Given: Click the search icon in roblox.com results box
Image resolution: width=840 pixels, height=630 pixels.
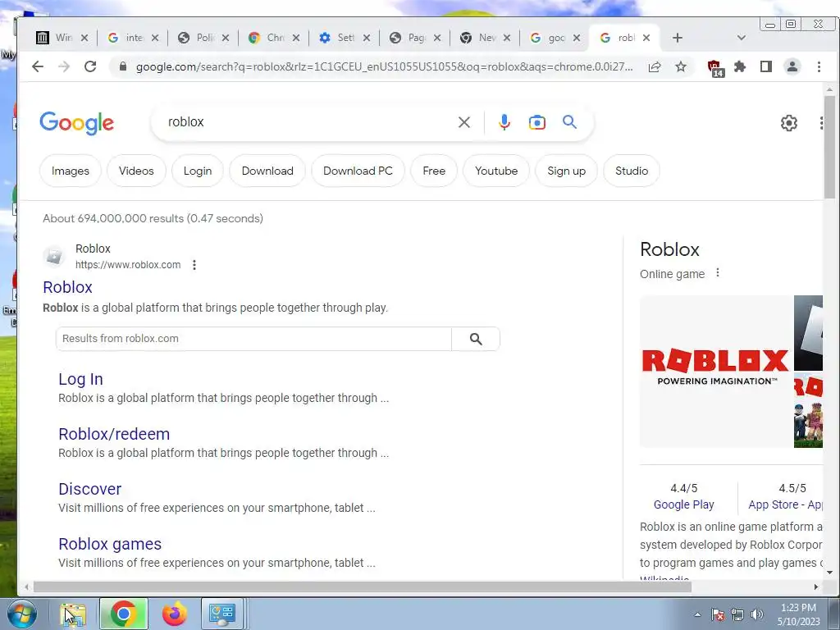Looking at the screenshot, I should 476,339.
